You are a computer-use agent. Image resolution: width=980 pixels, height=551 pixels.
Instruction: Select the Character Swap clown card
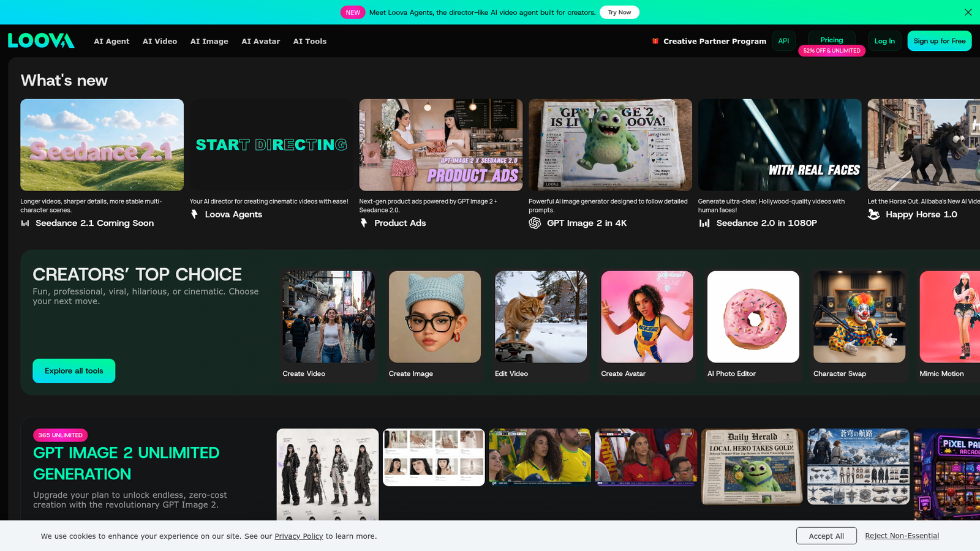(x=859, y=326)
